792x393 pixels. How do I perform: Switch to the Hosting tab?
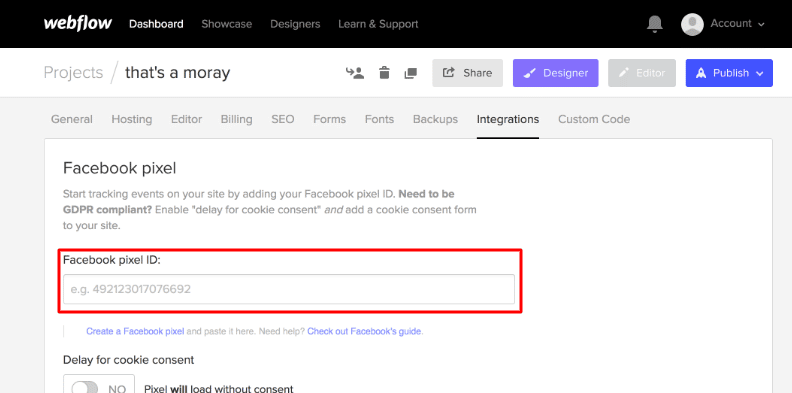click(x=131, y=119)
